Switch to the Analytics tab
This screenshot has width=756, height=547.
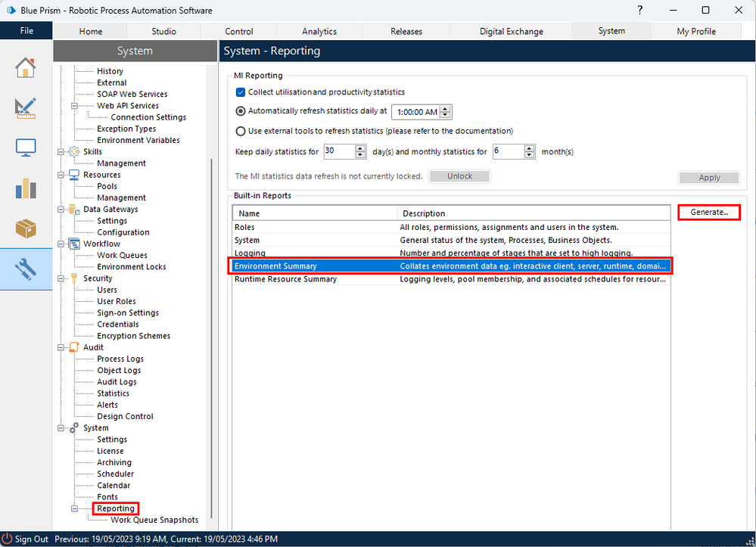[319, 31]
